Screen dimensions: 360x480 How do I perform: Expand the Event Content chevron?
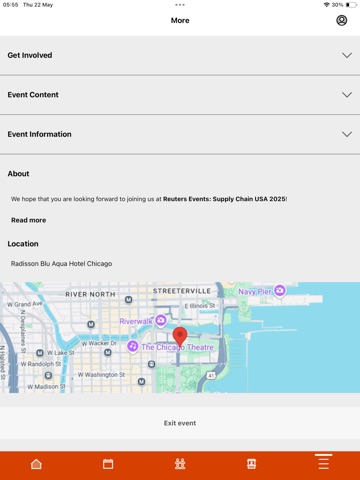[347, 95]
